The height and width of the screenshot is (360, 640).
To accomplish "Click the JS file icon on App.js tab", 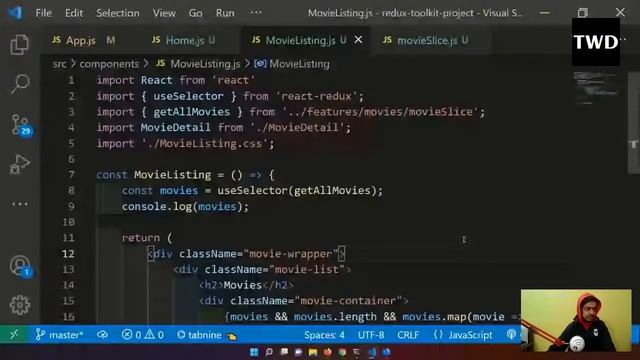I will pos(56,40).
